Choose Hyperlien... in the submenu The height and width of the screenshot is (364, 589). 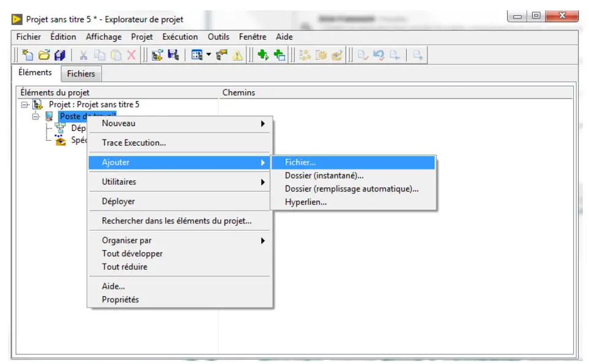pos(353,202)
